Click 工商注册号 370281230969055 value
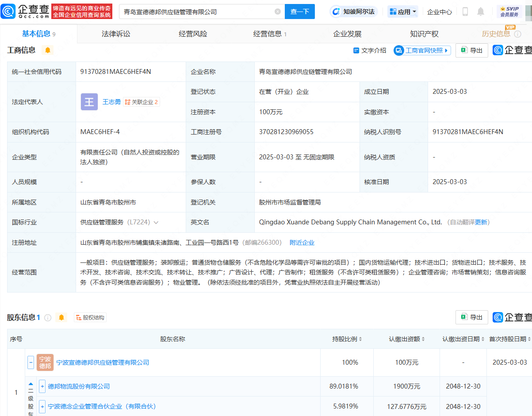The height and width of the screenshot is (416, 532). (286, 132)
